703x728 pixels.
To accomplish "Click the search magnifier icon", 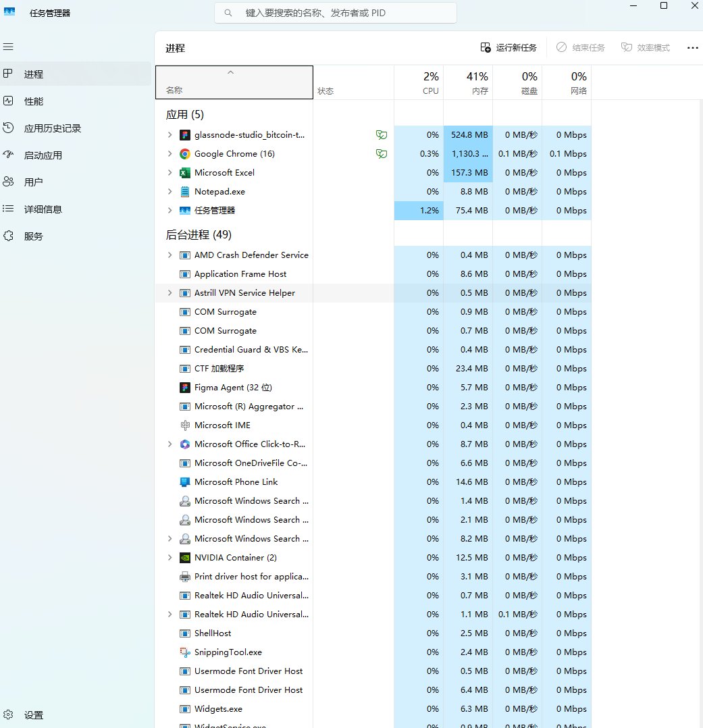I will pyautogui.click(x=228, y=13).
